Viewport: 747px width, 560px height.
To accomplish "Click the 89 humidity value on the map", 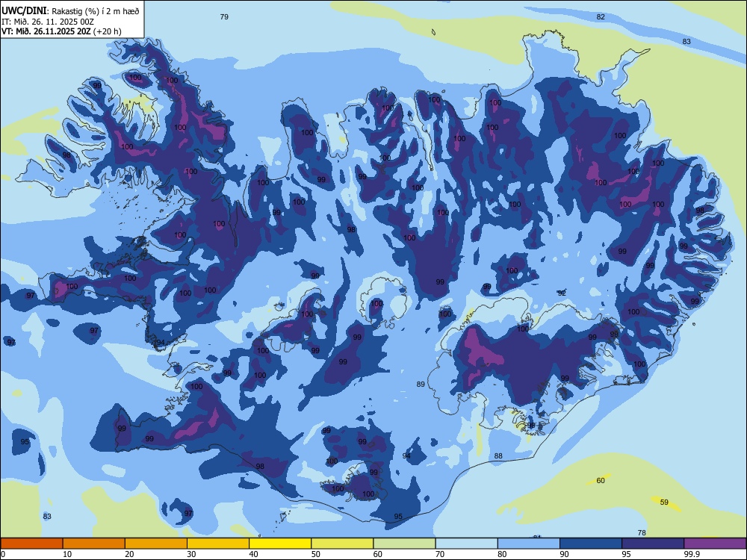I will [421, 385].
